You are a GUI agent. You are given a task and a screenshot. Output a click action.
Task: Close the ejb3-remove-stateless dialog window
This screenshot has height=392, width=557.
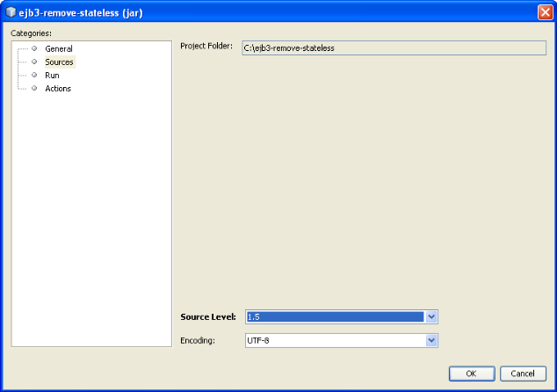[545, 12]
